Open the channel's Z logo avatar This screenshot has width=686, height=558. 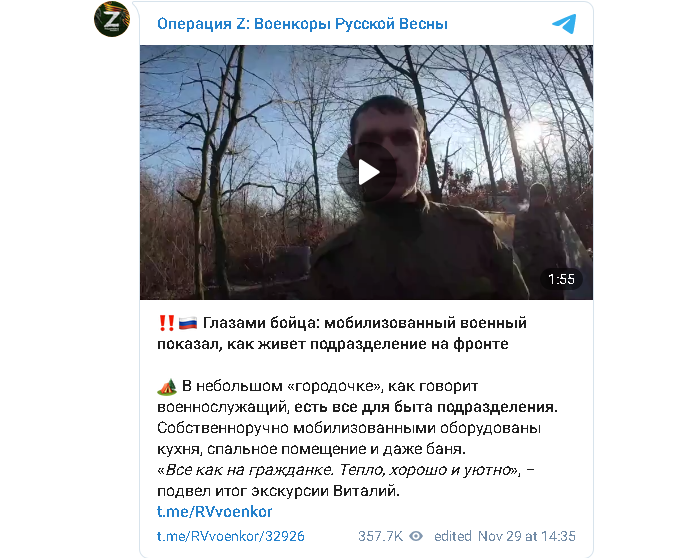(x=112, y=19)
